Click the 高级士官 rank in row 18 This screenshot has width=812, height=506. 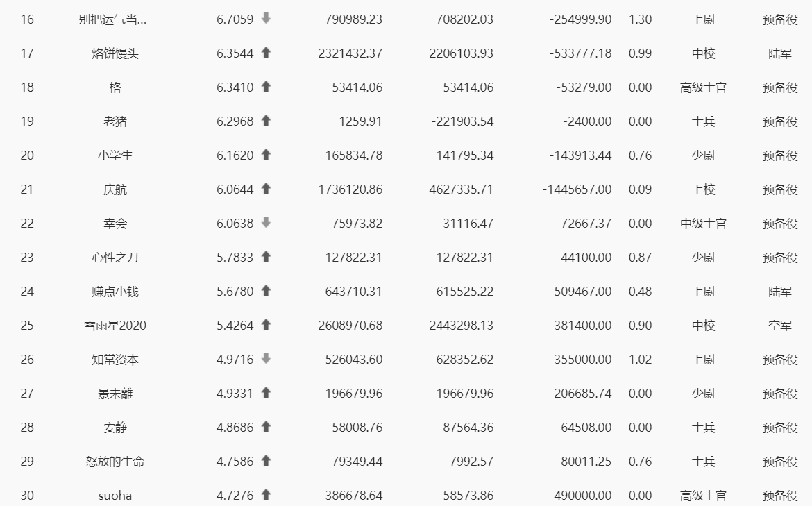click(x=703, y=87)
